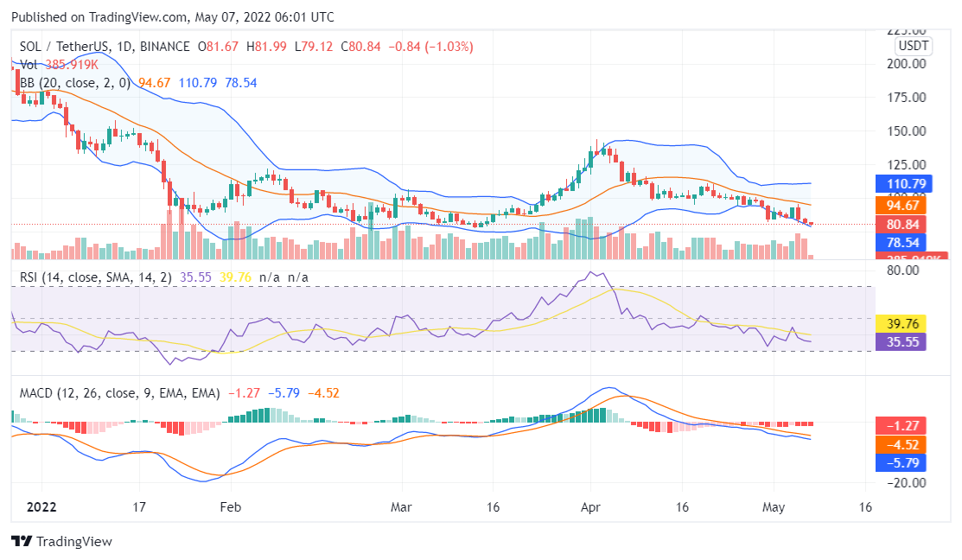The height and width of the screenshot is (560, 962).
Task: Click the 2022 label on the time axis
Action: pos(42,508)
